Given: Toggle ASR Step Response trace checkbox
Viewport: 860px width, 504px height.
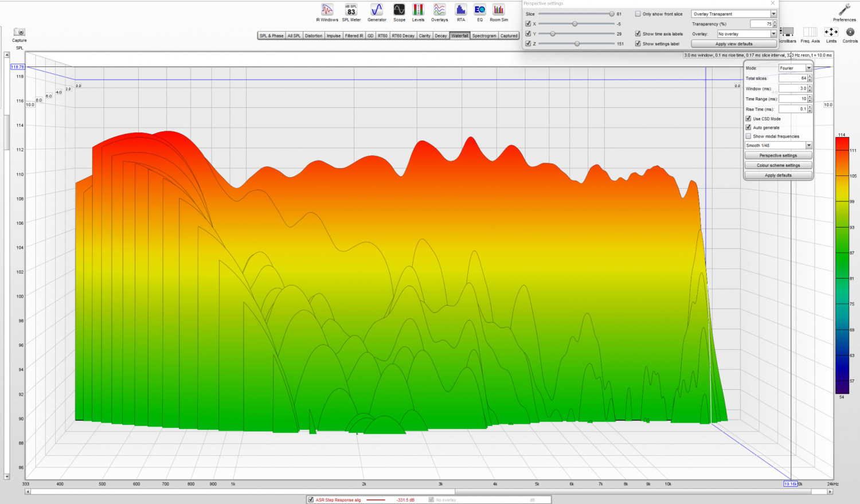Looking at the screenshot, I should 311,500.
